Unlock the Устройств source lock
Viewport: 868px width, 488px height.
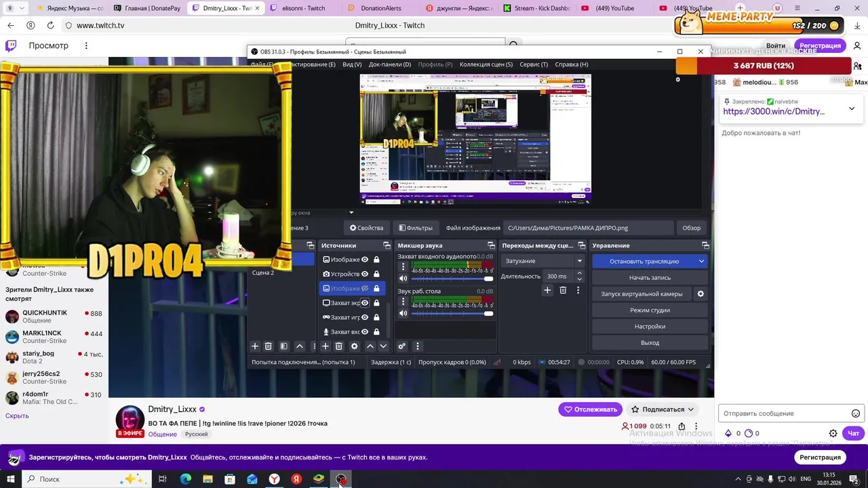coord(376,274)
